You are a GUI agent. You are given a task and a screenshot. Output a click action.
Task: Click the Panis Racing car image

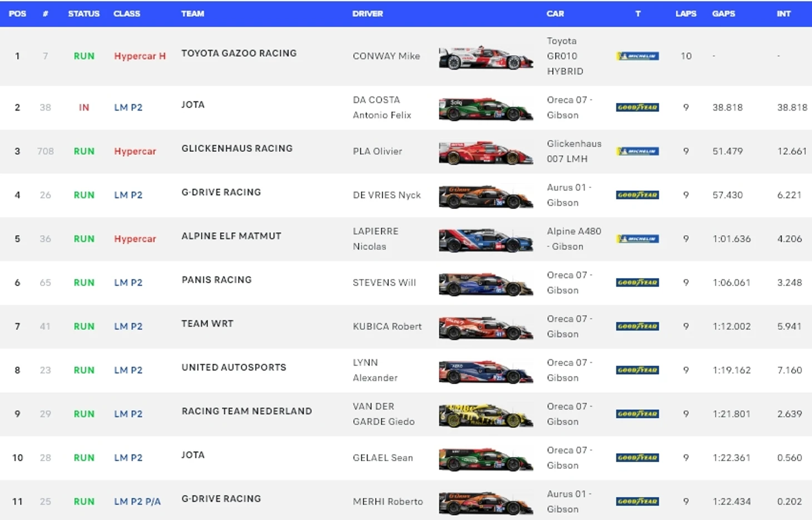point(486,284)
